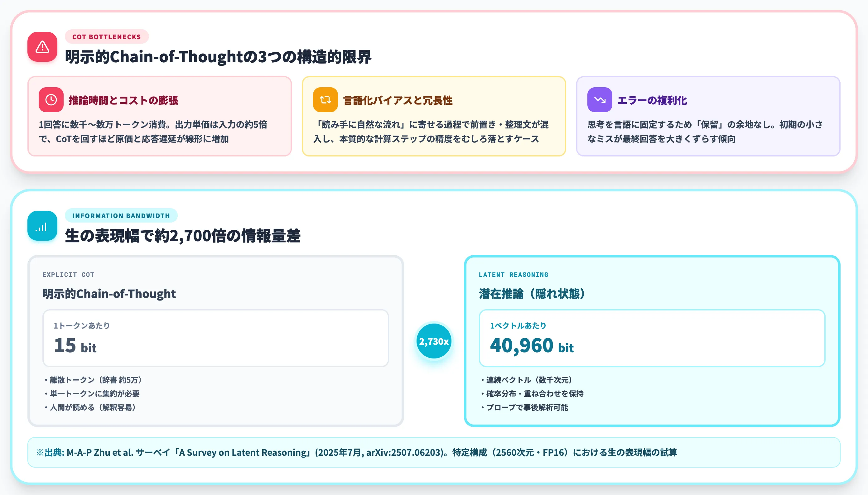This screenshot has width=868, height=495.
Task: Click the clock icon beside 推論時間とコストの膨張
Action: [x=51, y=100]
